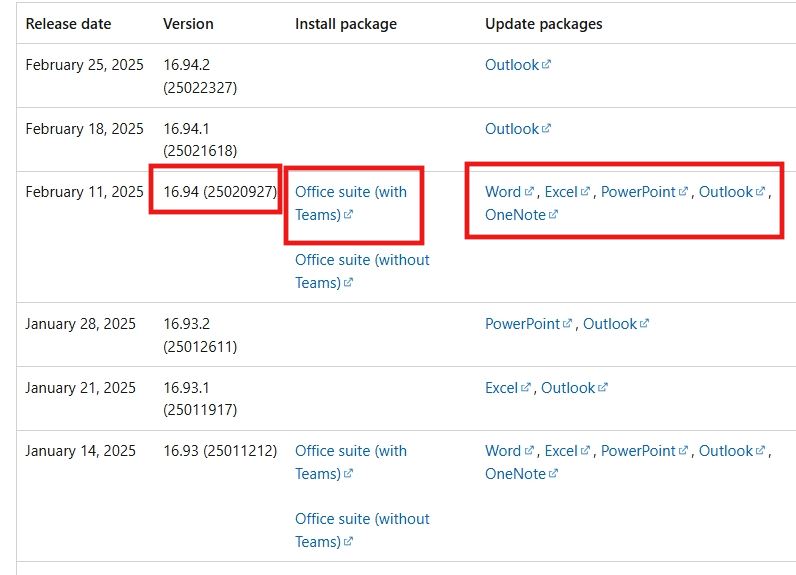Image resolution: width=796 pixels, height=575 pixels.
Task: Download Office suite (without Teams) for January 14
Action: click(362, 530)
